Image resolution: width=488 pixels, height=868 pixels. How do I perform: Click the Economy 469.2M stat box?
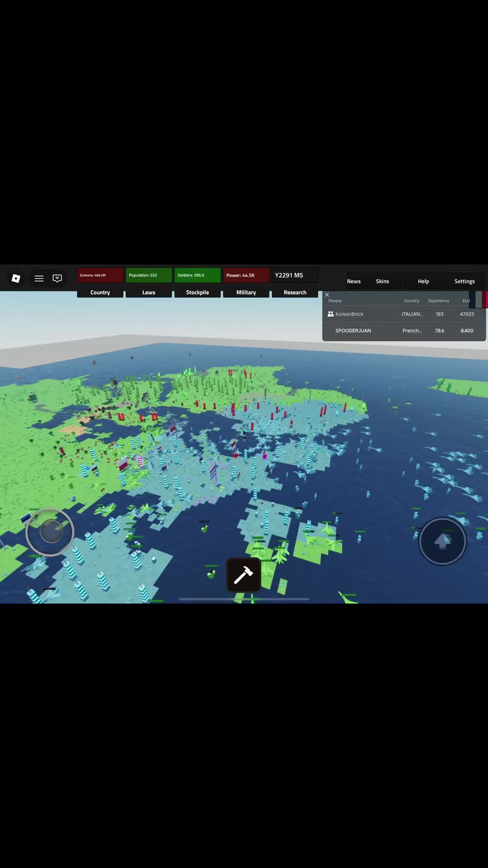click(x=100, y=275)
